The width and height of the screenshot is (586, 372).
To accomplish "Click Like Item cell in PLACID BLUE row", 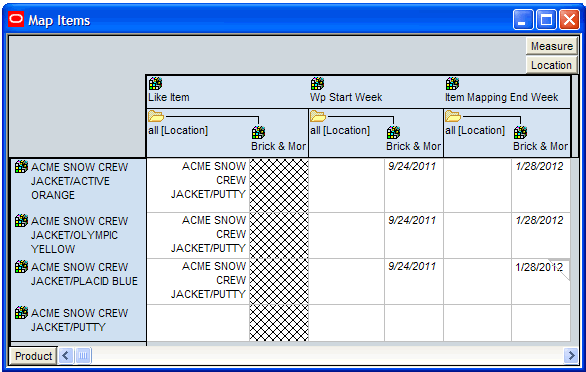I will (x=198, y=281).
